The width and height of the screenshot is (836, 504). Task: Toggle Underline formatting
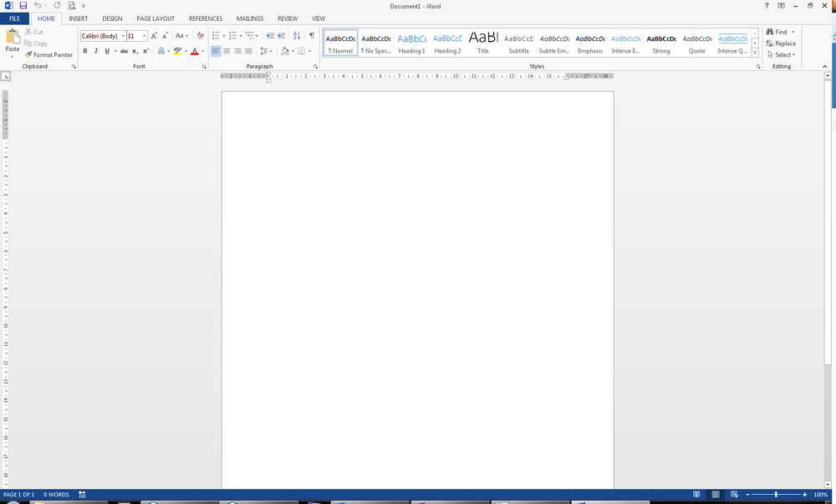point(107,51)
